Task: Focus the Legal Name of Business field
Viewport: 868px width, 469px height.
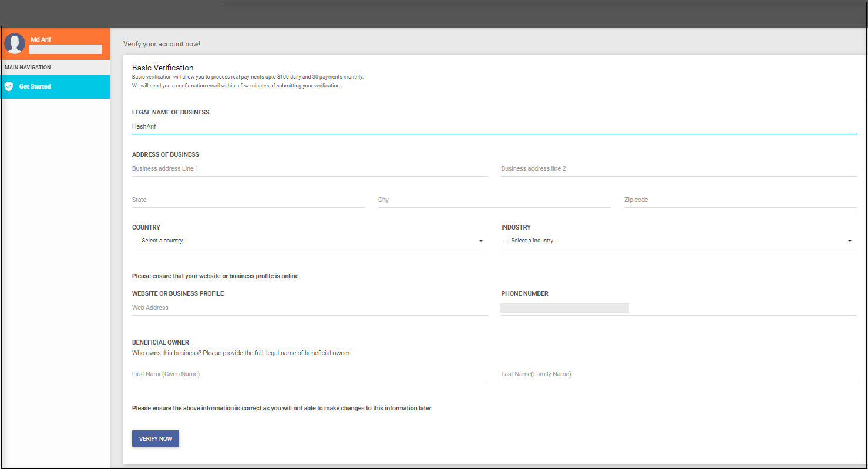Action: click(493, 126)
